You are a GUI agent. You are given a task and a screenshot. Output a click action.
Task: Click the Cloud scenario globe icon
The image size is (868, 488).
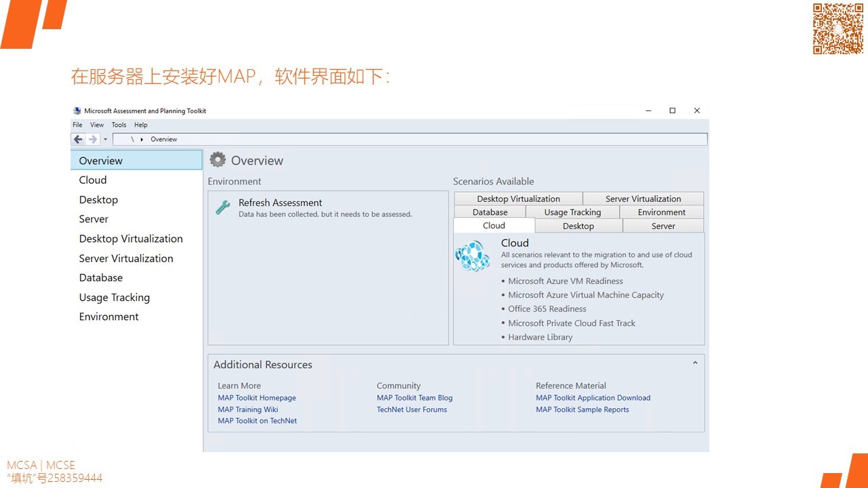coord(472,256)
